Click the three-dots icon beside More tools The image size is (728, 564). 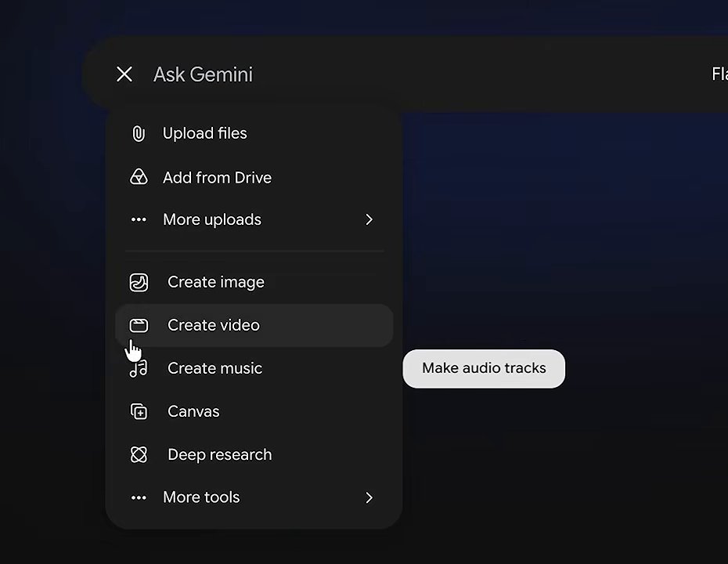pos(139,497)
